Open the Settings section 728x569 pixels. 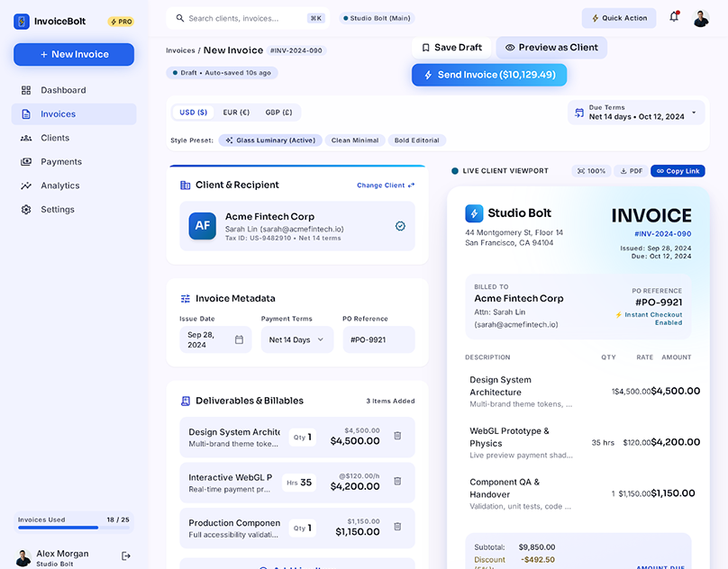[x=74, y=209]
